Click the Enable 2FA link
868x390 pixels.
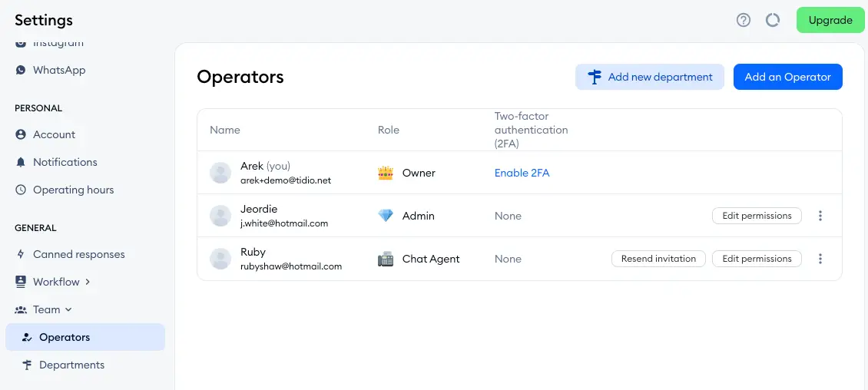point(522,174)
